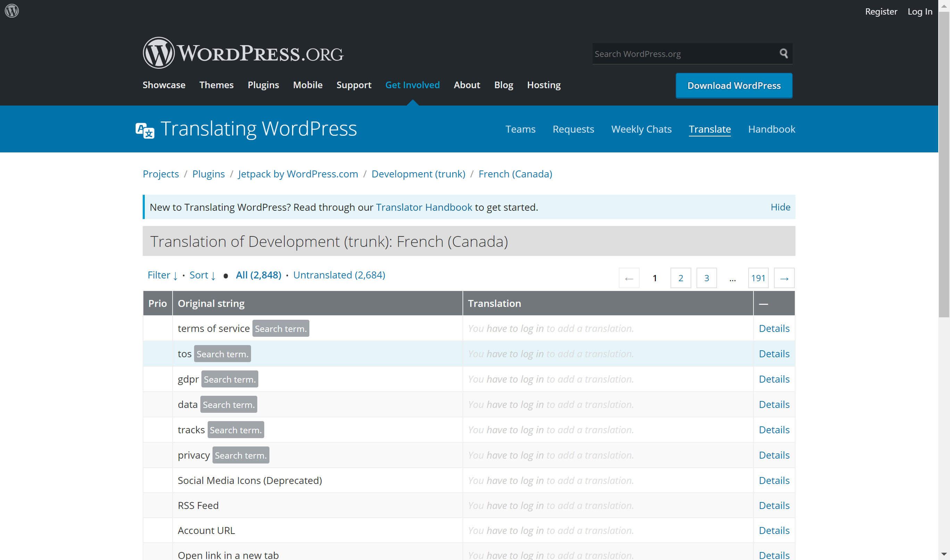The height and width of the screenshot is (560, 950).
Task: Click the WordPress.org header logo
Action: (x=243, y=53)
